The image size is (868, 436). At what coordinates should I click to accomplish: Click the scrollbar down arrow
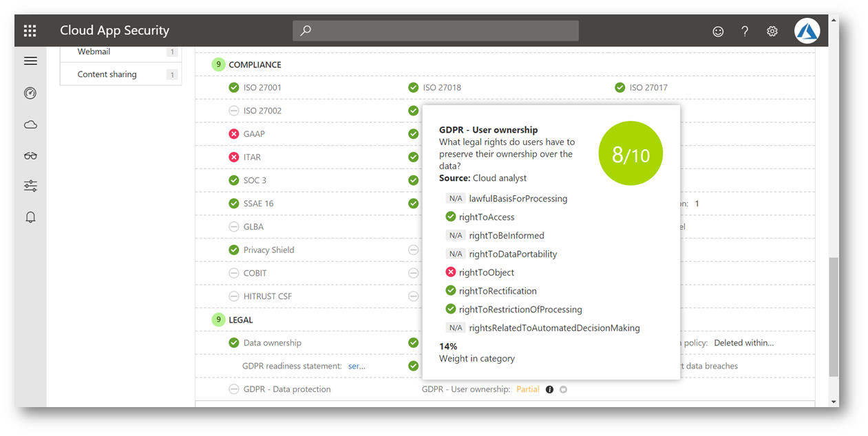point(834,402)
